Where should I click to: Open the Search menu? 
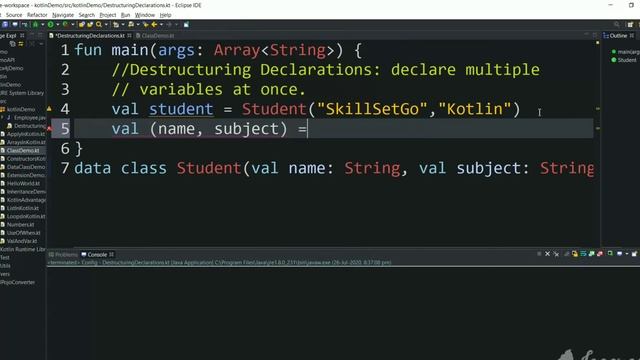tap(87, 15)
